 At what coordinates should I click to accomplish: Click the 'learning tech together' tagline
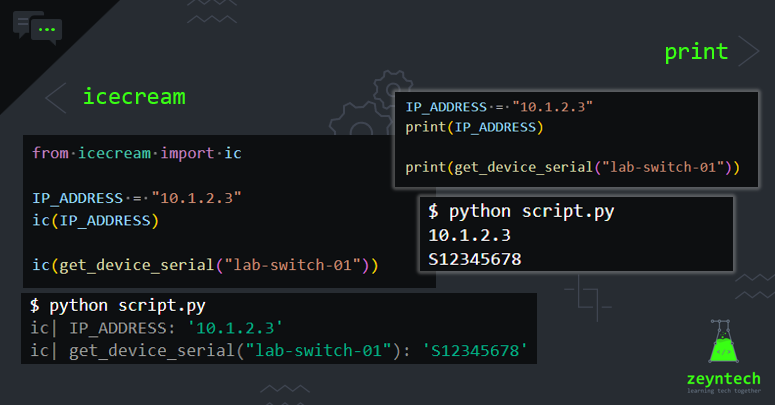pyautogui.click(x=724, y=391)
